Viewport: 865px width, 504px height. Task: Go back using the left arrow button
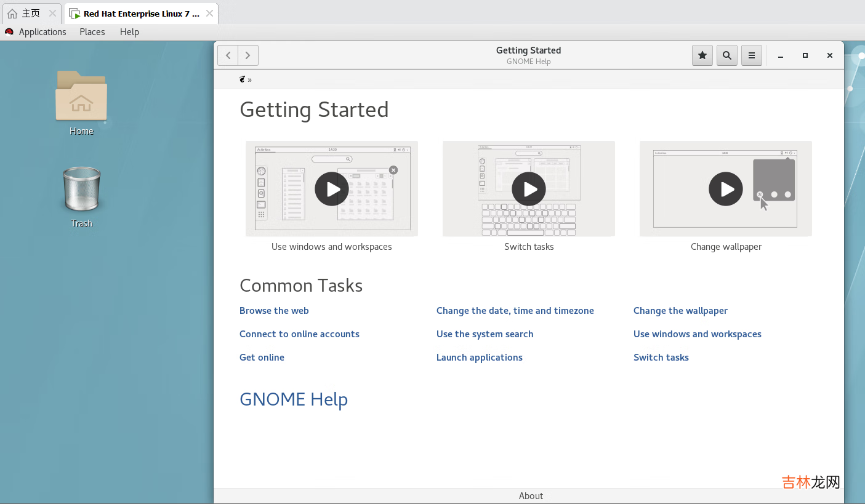(228, 55)
